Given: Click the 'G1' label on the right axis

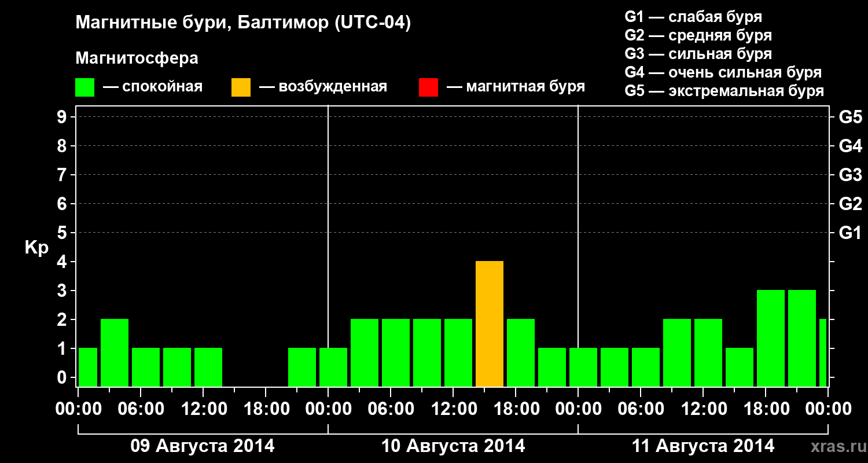Looking at the screenshot, I should [851, 233].
